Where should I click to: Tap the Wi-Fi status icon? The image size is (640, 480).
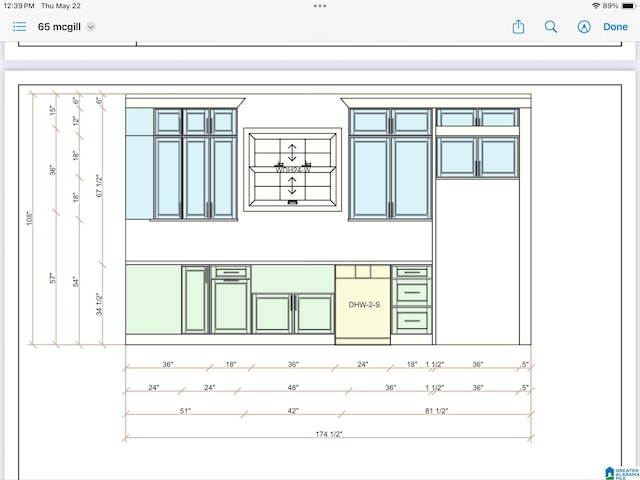pyautogui.click(x=596, y=6)
